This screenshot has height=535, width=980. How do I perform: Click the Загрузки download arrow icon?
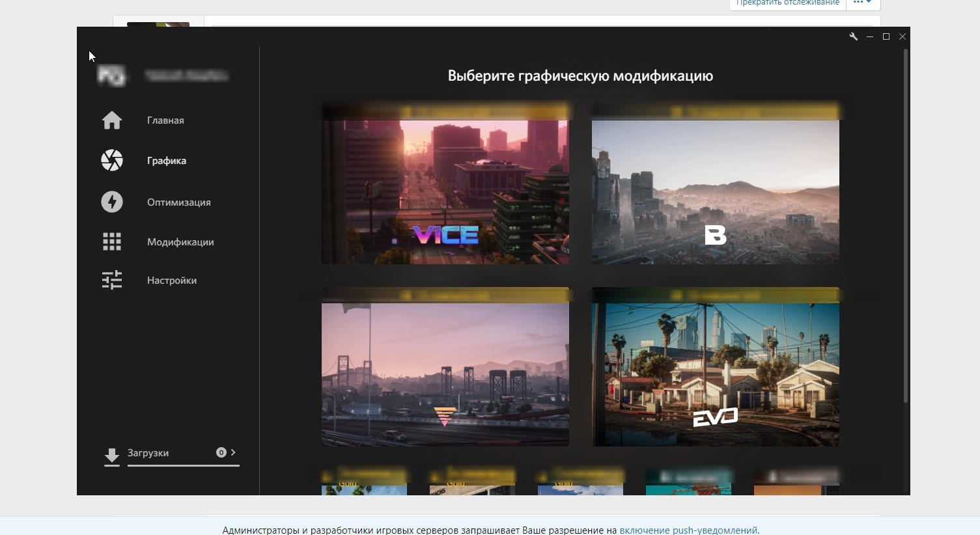[x=112, y=457]
